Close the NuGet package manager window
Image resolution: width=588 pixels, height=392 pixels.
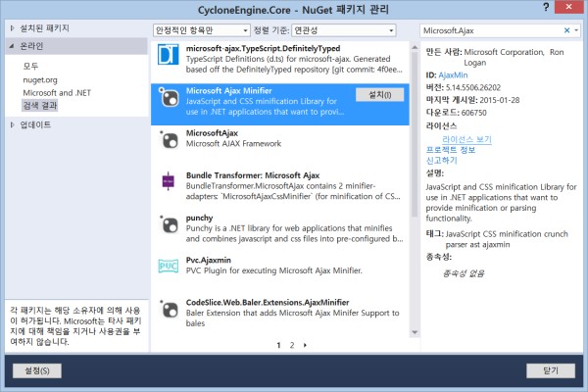pos(568,7)
